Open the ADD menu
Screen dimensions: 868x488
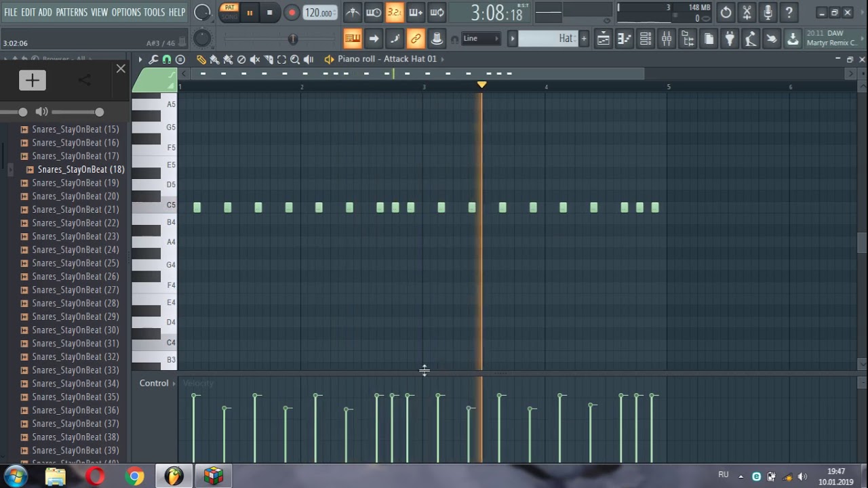[x=45, y=12]
